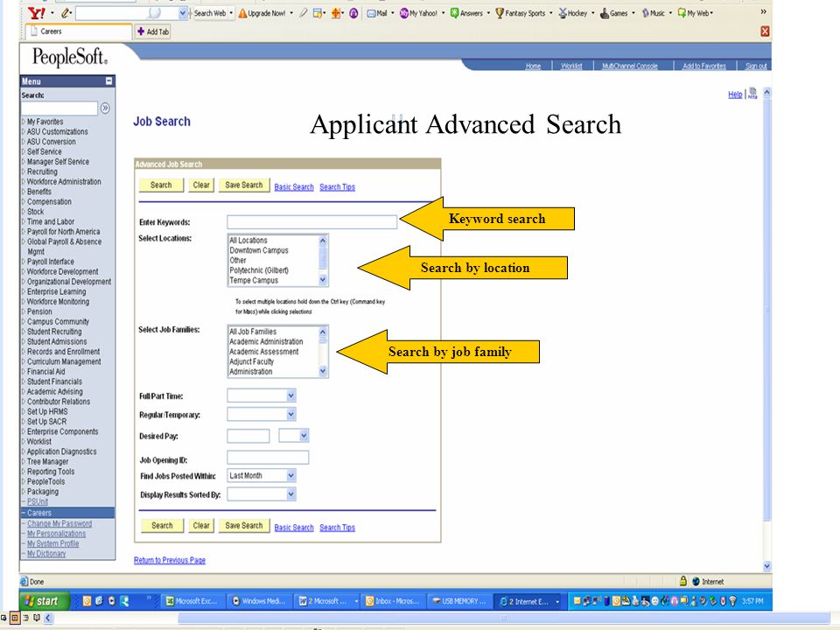Select Adjunct Faculty in job families
This screenshot has width=840, height=630.
point(251,361)
